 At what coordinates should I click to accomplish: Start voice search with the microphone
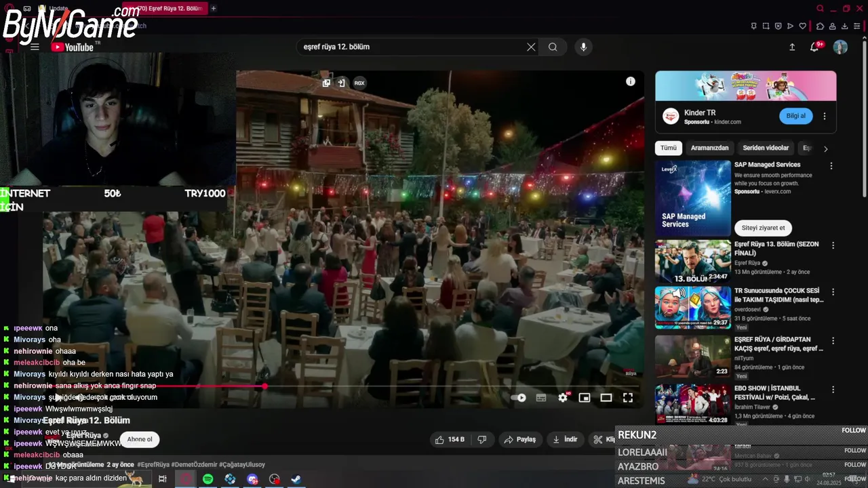(583, 47)
